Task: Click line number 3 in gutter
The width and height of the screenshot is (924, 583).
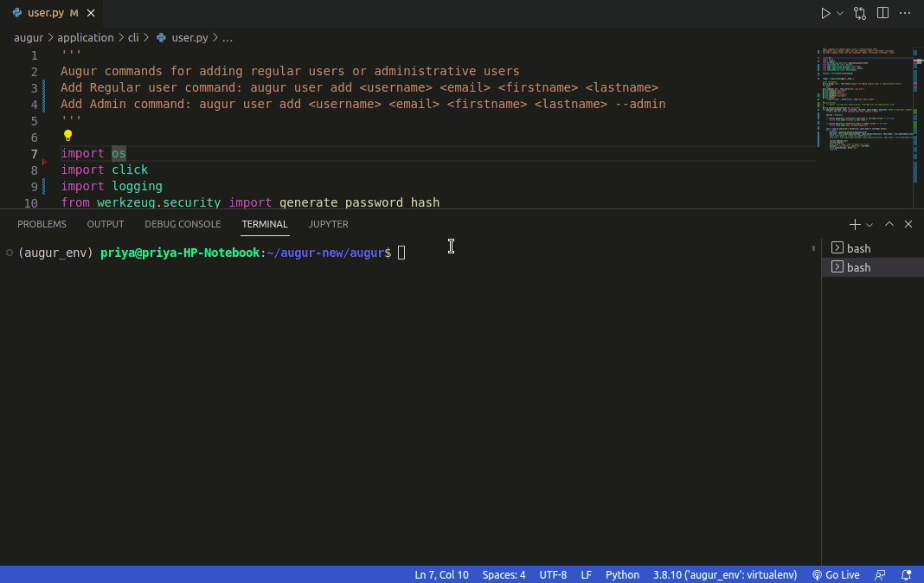Action: [x=35, y=88]
